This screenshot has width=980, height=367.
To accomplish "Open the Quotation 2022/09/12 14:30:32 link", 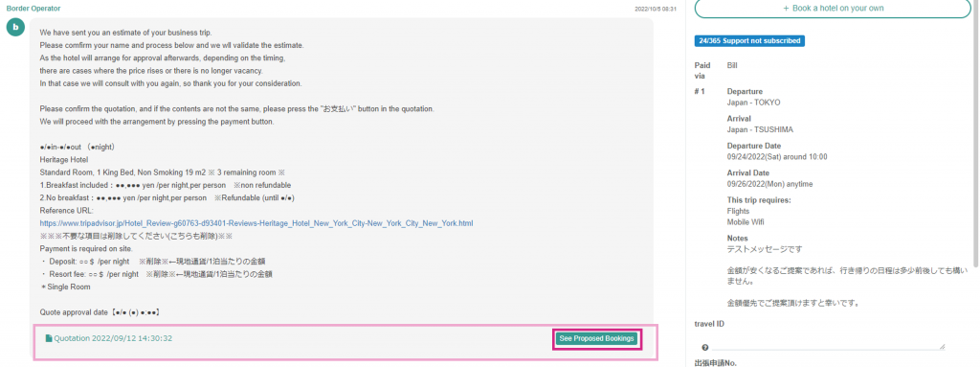I will tap(113, 338).
